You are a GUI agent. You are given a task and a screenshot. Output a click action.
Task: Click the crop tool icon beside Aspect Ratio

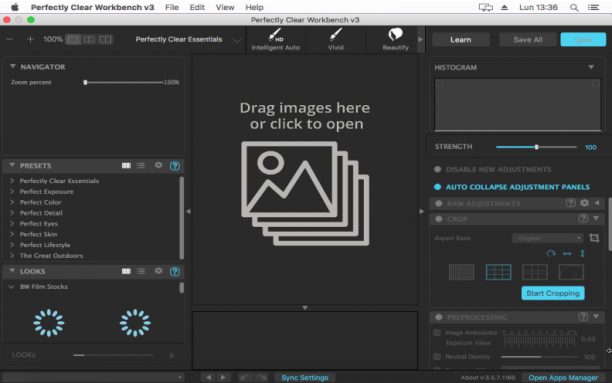[594, 238]
